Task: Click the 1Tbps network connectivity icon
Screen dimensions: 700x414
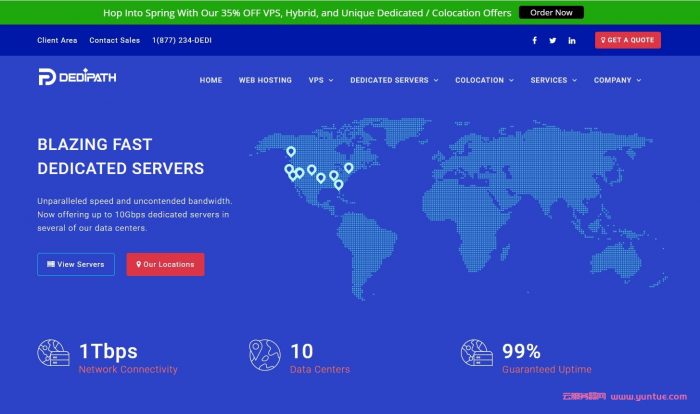Action: coord(53,354)
